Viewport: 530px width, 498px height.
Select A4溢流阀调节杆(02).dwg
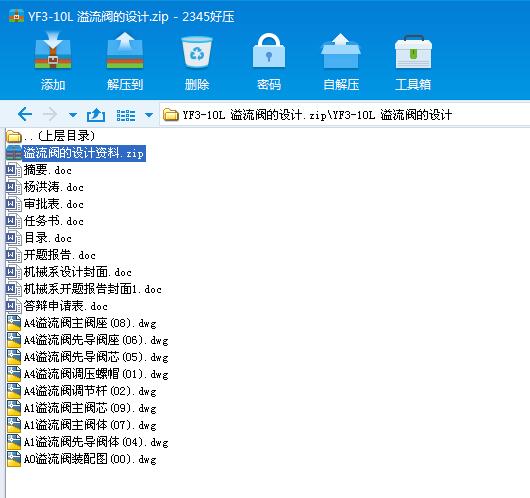pos(81,391)
